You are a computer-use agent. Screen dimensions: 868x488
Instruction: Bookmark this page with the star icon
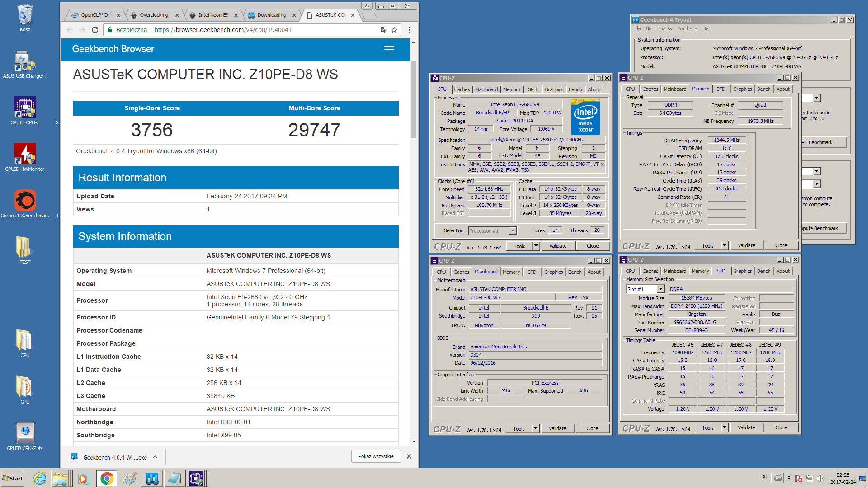[394, 30]
